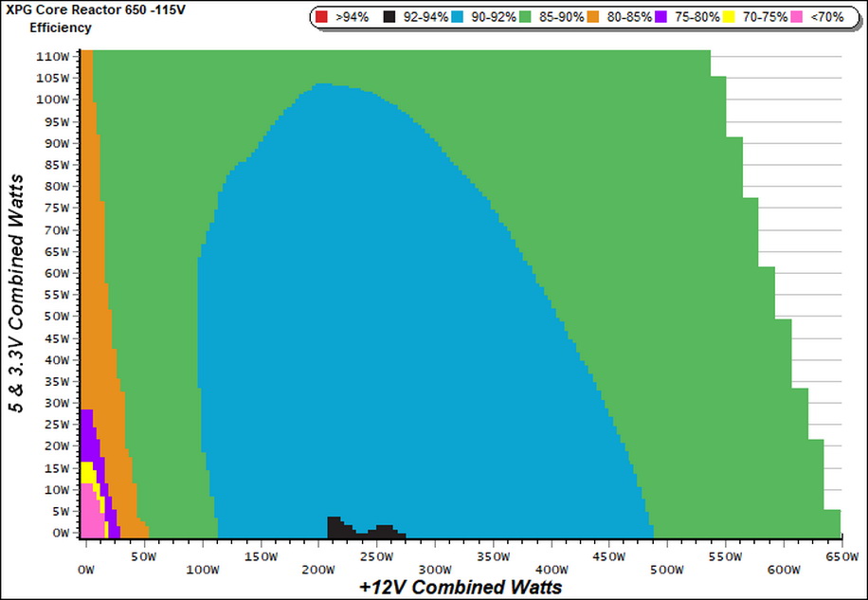Click the chart title 'XPG Core Reactor 650 -115V'
868x600 pixels.
tap(95, 10)
